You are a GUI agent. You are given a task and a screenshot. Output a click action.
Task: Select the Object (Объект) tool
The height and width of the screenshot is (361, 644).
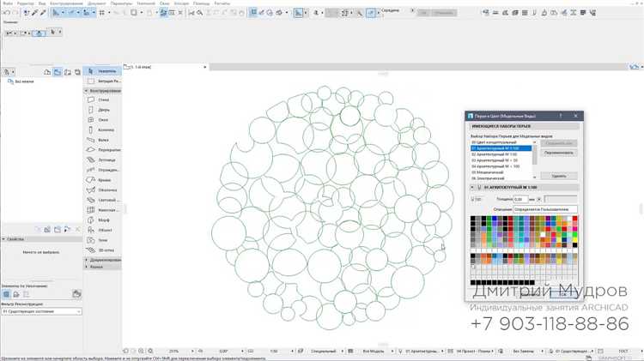tap(102, 230)
